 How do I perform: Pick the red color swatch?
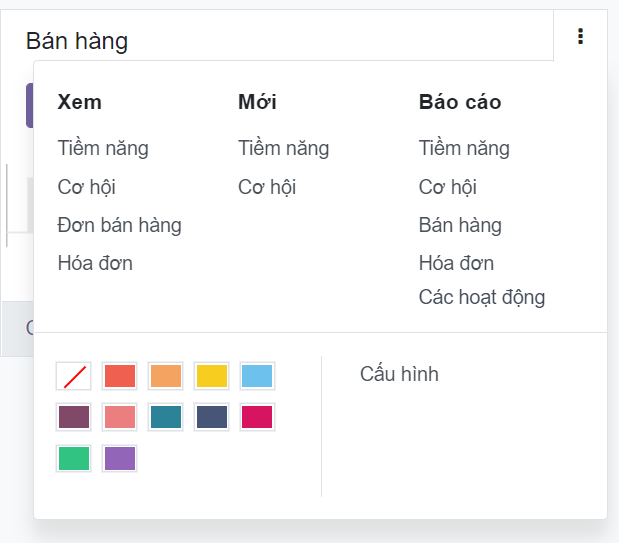[120, 376]
